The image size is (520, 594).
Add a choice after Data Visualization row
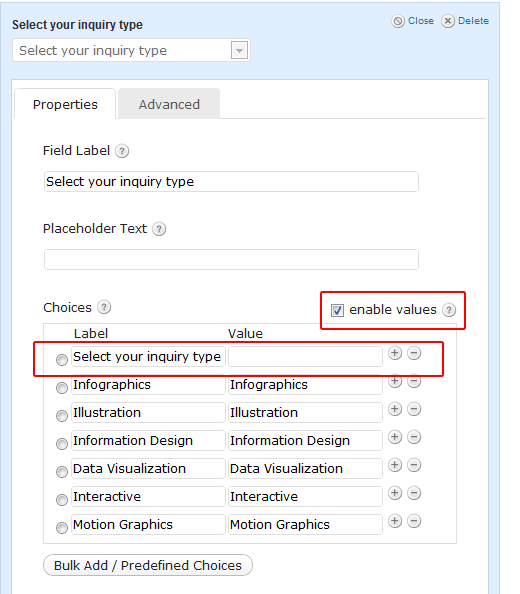point(395,465)
